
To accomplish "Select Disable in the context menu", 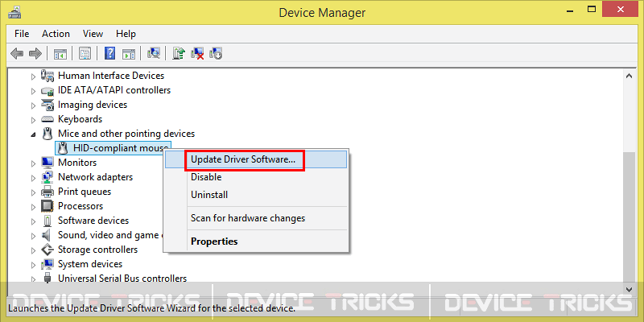I will point(206,177).
